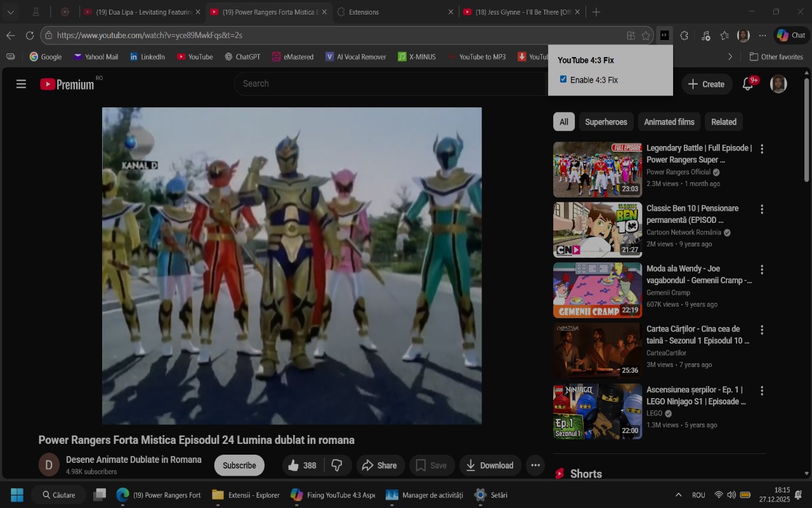Image resolution: width=812 pixels, height=508 pixels.
Task: Open the Windows Start menu
Action: tap(17, 495)
